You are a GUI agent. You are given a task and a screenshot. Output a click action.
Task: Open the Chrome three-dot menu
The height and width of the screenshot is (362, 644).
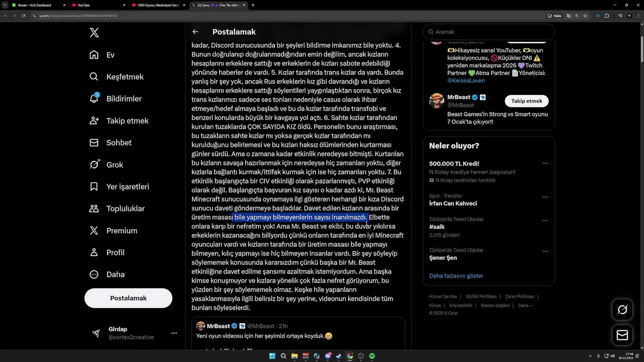pyautogui.click(x=637, y=16)
